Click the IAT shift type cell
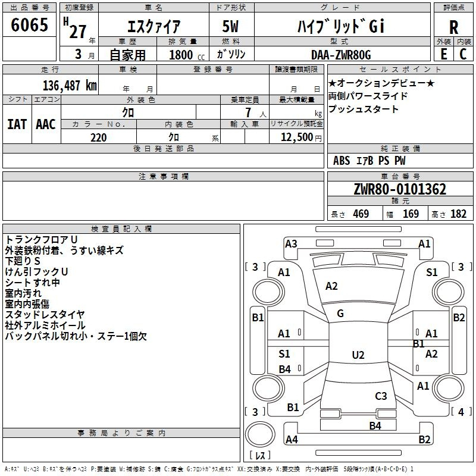Image resolution: width=476 pixels, height=476 pixels. [17, 124]
